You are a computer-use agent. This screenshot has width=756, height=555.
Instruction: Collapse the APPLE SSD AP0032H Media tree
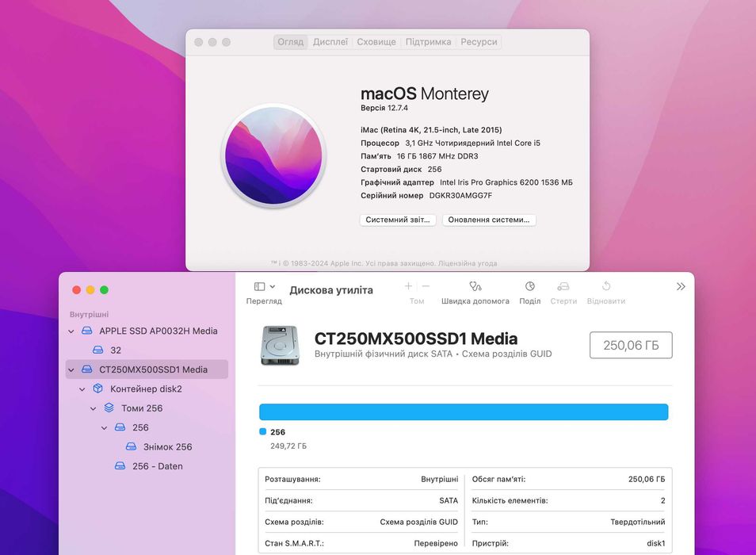pos(71,331)
